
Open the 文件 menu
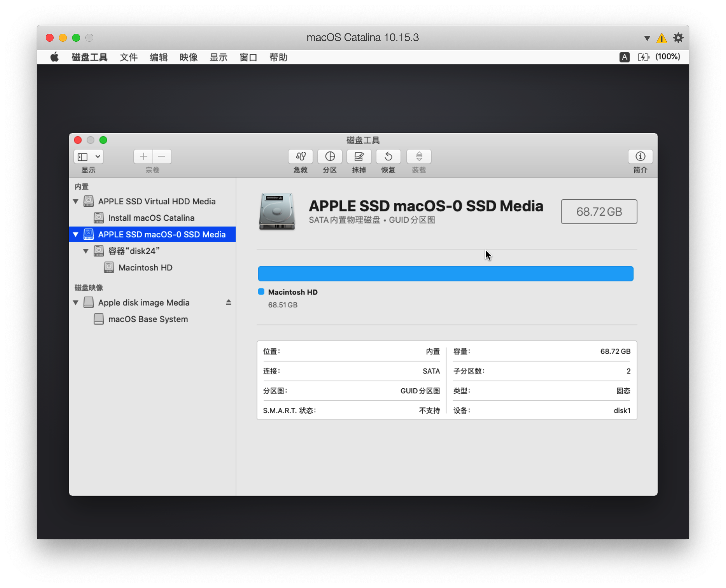(128, 57)
